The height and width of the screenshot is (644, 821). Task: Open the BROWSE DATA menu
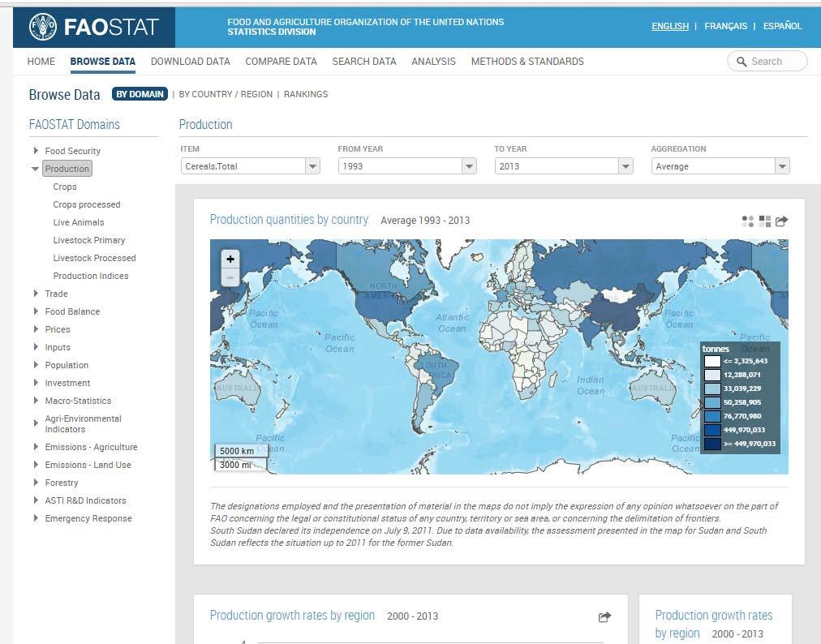tap(102, 62)
